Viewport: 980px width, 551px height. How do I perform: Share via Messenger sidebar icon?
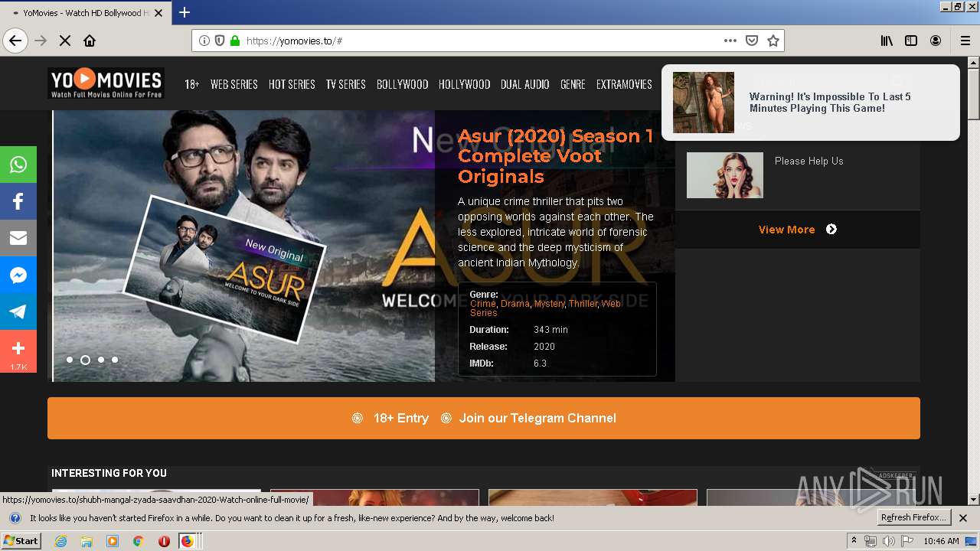click(18, 275)
